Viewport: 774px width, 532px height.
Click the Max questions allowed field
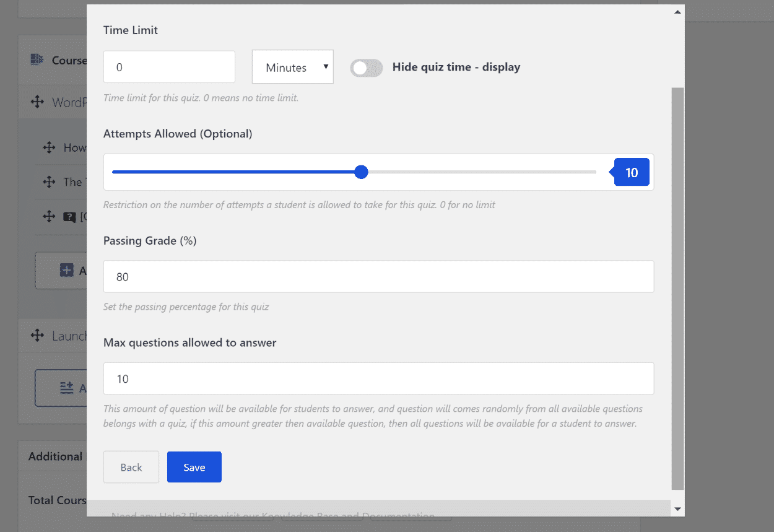[x=378, y=378]
